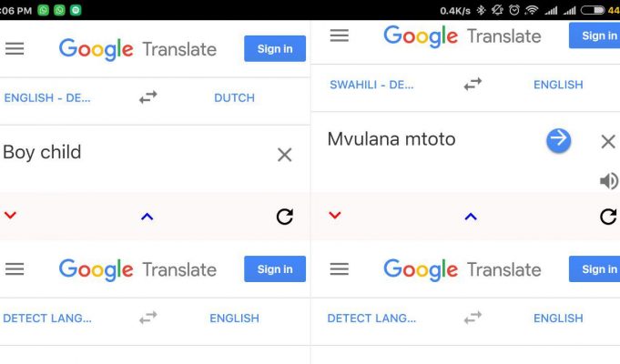Open hamburger menu in Swahili translate panel
Viewport: 620px width, 364px height.
[340, 35]
